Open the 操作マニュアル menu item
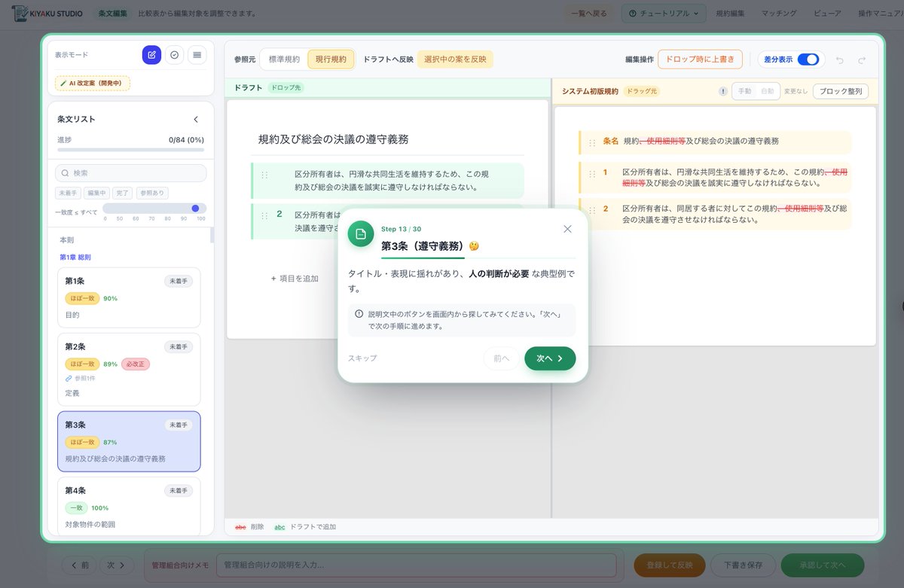 point(881,13)
